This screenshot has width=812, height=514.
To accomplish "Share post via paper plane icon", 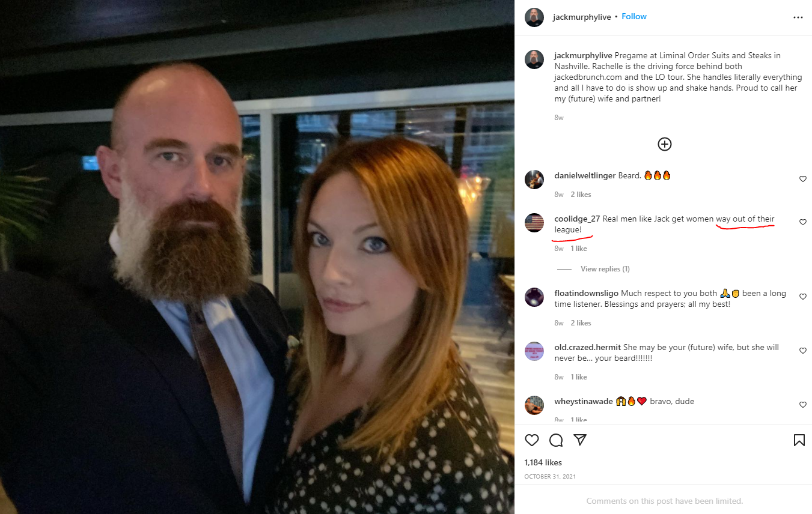I will tap(580, 440).
